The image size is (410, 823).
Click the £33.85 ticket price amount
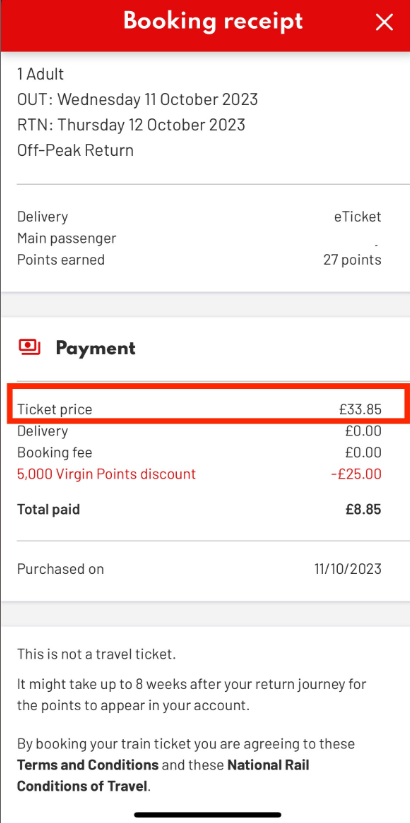point(360,409)
